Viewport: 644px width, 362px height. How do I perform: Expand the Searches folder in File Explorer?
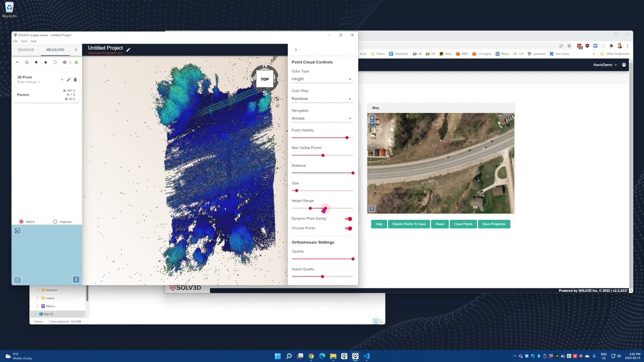[x=37, y=290]
